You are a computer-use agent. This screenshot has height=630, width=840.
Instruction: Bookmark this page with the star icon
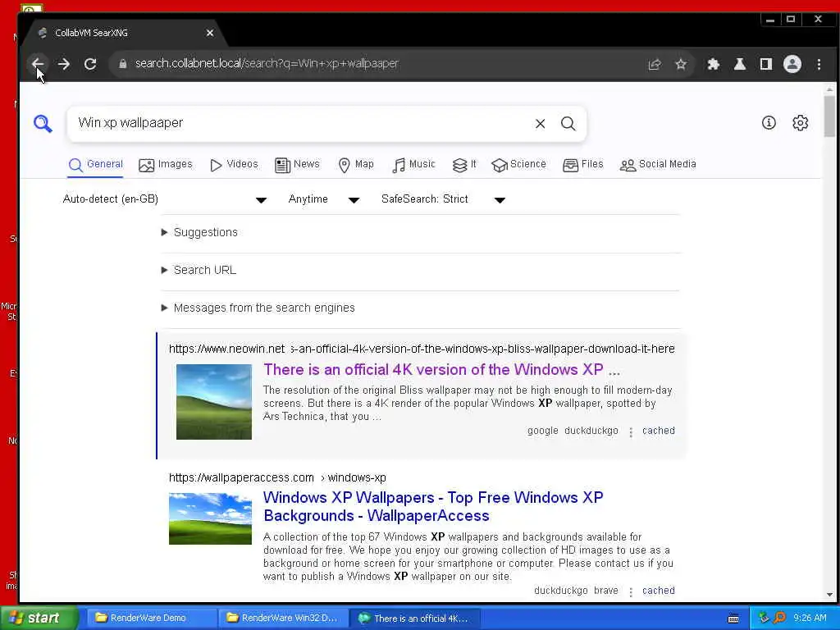pyautogui.click(x=680, y=64)
